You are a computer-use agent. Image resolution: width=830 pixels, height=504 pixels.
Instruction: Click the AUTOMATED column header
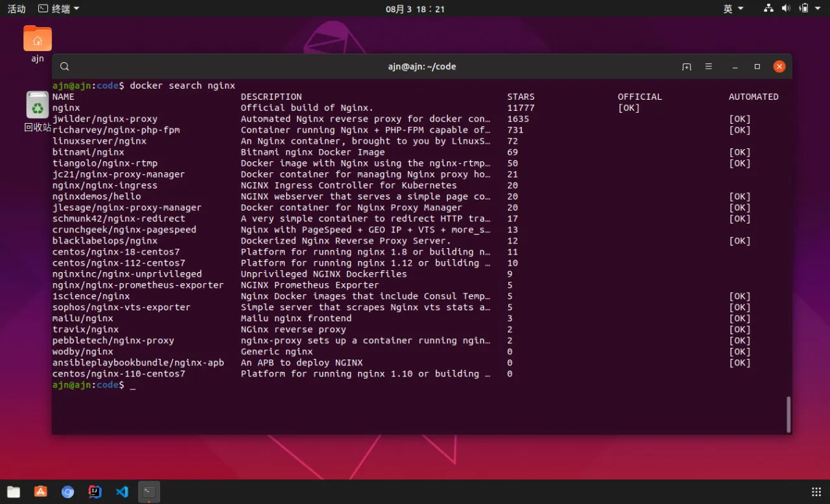click(x=753, y=97)
